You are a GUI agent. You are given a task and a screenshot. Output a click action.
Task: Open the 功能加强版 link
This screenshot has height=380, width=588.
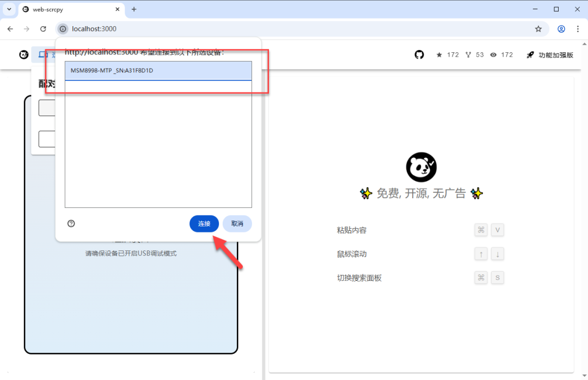click(x=555, y=54)
